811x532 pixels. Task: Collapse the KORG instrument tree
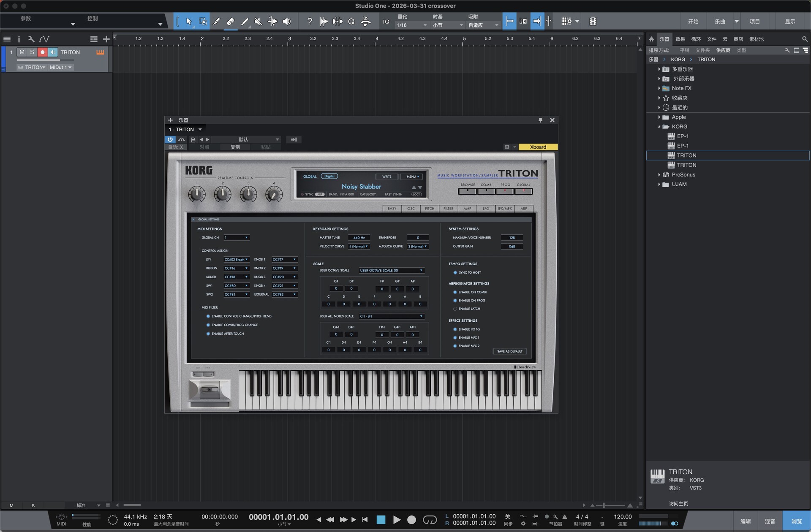point(659,126)
